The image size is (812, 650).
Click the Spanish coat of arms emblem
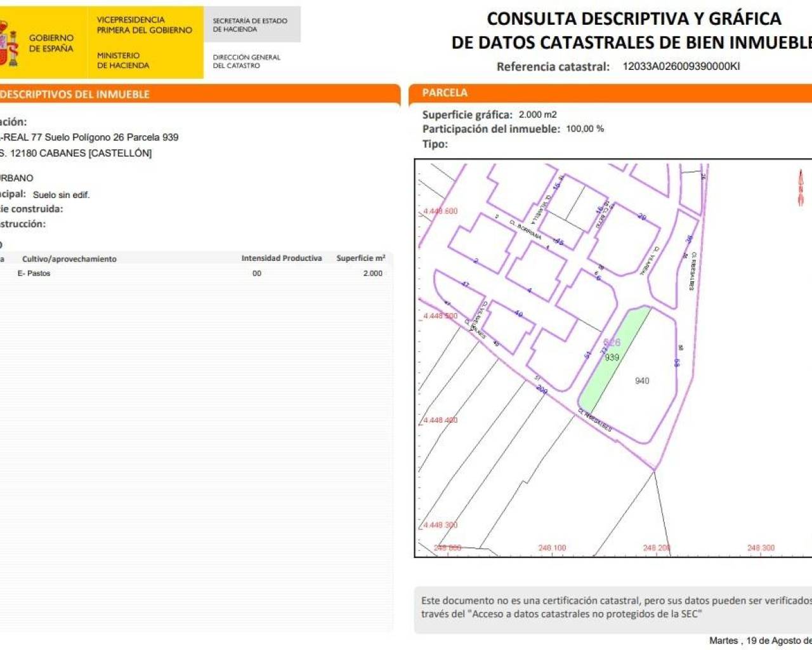pyautogui.click(x=9, y=43)
